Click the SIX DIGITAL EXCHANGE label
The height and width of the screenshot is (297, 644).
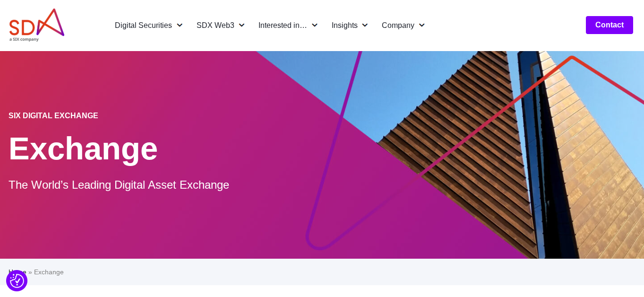pos(53,116)
